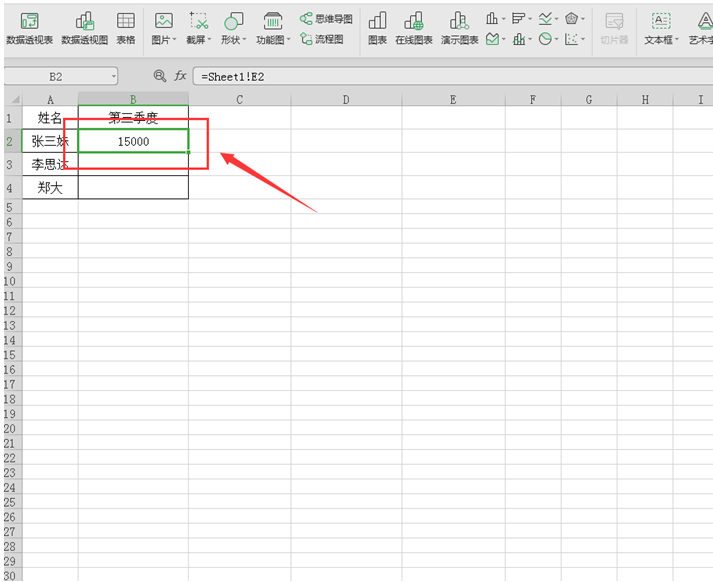Select column B header
The image size is (713, 582).
coord(133,99)
